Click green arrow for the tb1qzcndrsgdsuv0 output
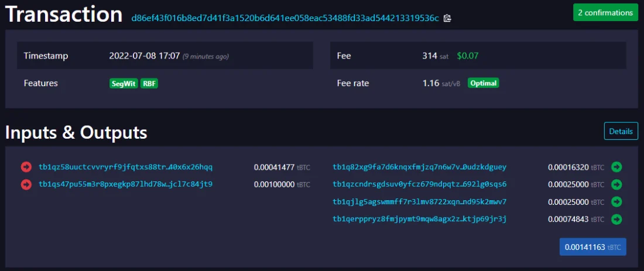Viewport: 644px width, 271px height. point(616,184)
